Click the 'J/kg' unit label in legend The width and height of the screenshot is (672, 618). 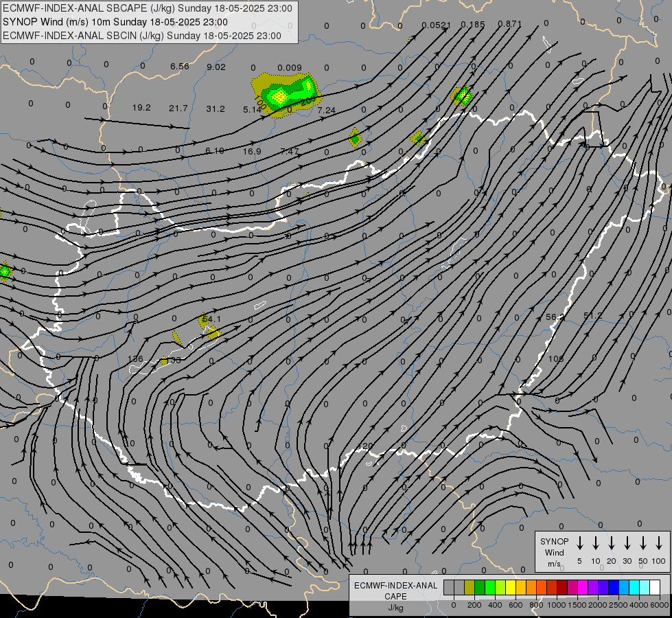click(x=395, y=608)
